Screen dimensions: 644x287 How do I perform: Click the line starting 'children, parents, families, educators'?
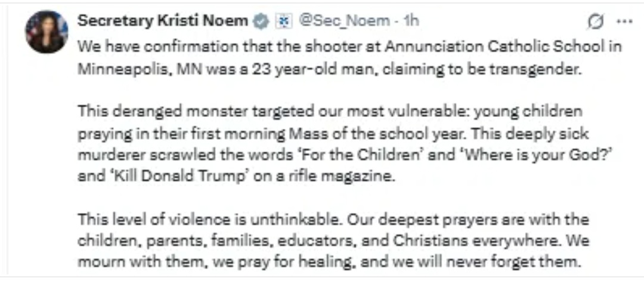(333, 240)
